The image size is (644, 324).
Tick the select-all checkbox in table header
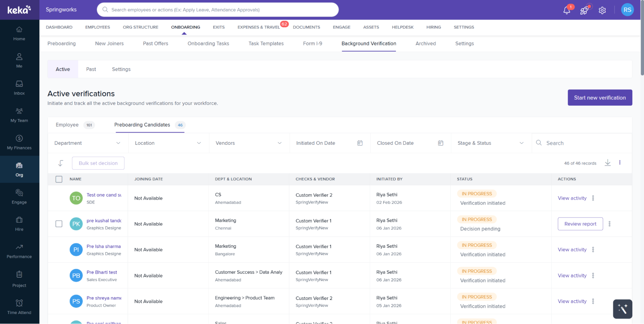[59, 179]
